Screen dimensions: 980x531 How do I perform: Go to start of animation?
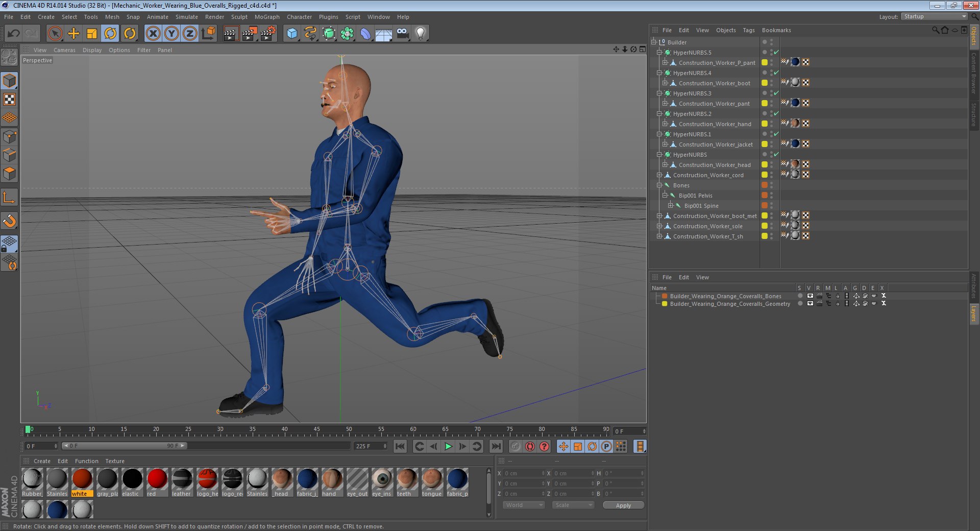pos(400,446)
